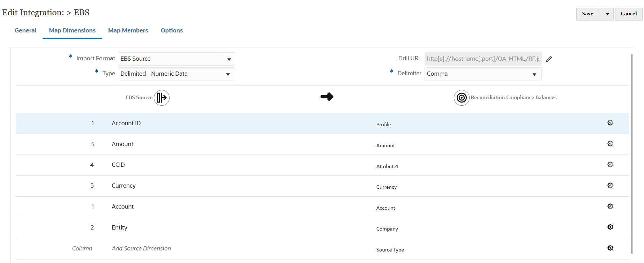Open settings gear for Attribute1 row
The image size is (644, 263).
tap(610, 165)
